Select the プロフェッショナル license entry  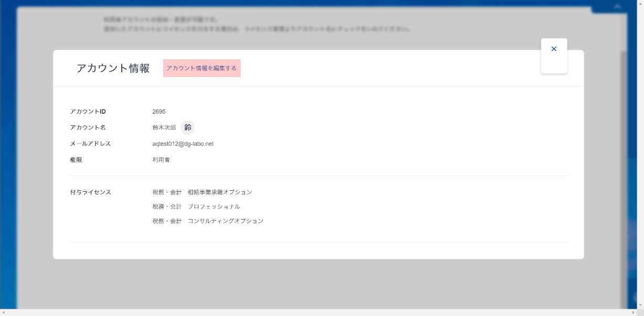click(196, 206)
